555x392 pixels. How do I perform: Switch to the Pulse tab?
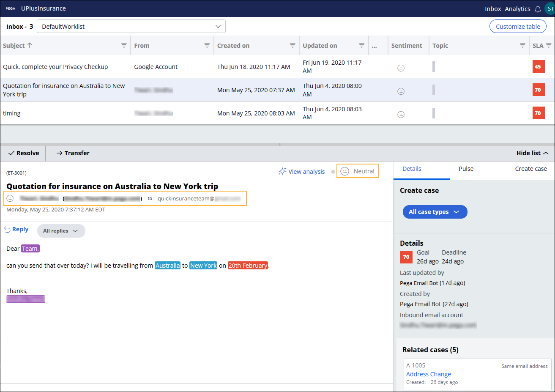click(x=466, y=169)
